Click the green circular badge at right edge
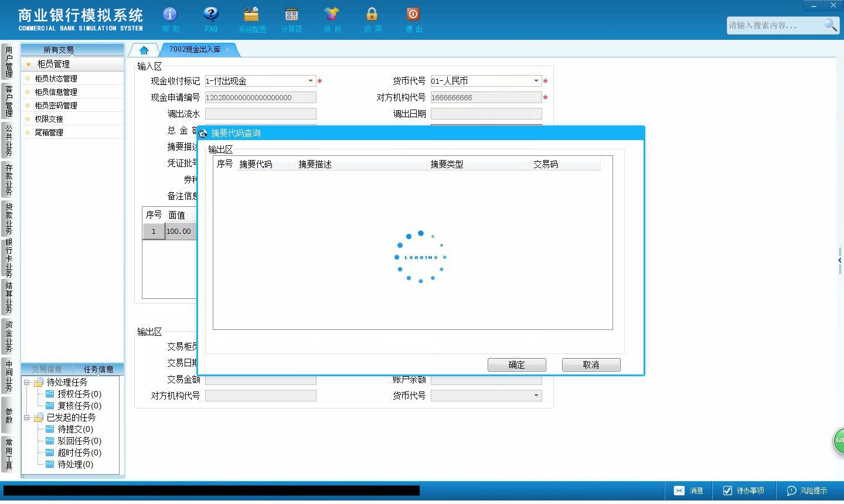The height and width of the screenshot is (504, 844). point(839,440)
